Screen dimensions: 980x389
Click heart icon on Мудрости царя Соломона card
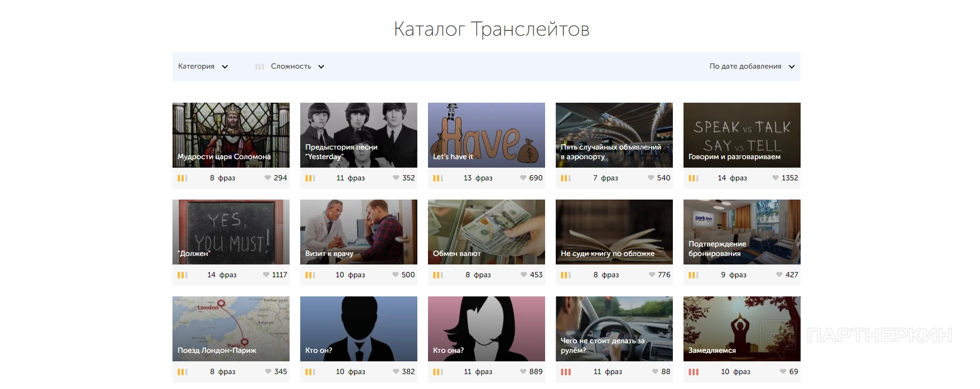click(x=268, y=178)
